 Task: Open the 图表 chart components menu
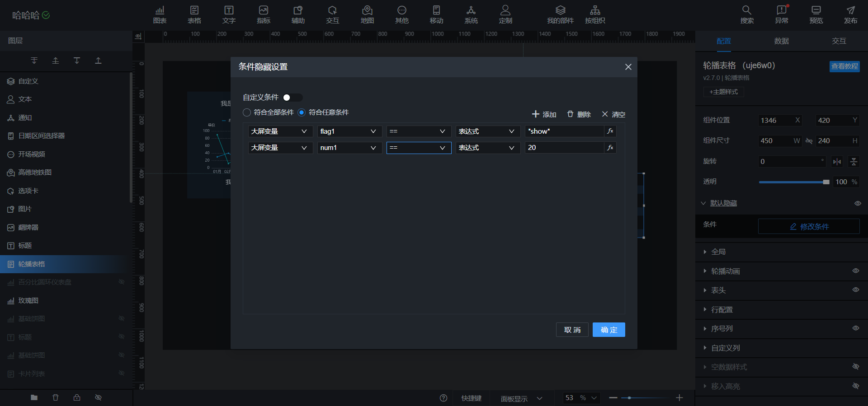pos(160,15)
